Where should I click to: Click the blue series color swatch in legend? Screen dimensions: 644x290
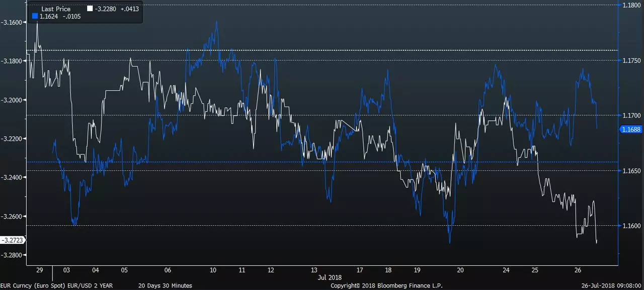pyautogui.click(x=35, y=16)
